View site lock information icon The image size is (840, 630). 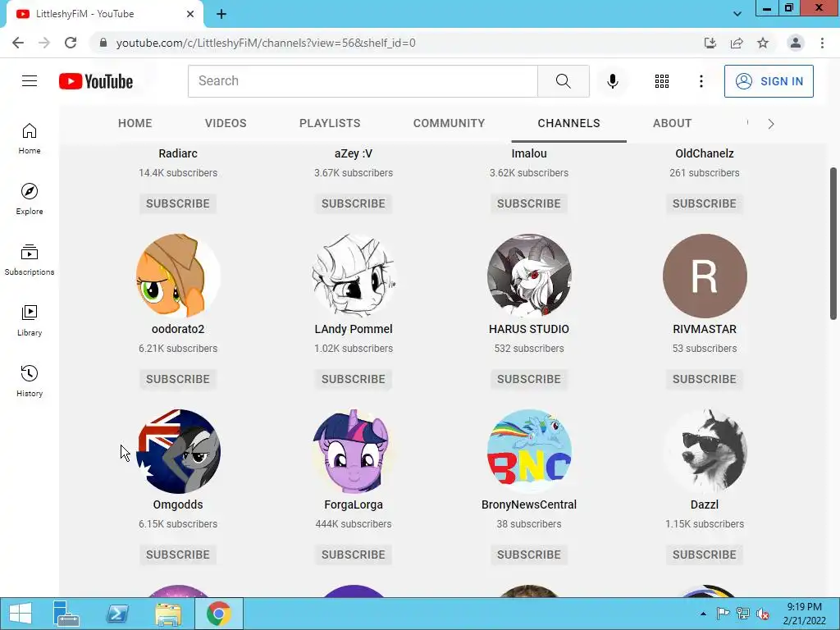pyautogui.click(x=103, y=43)
